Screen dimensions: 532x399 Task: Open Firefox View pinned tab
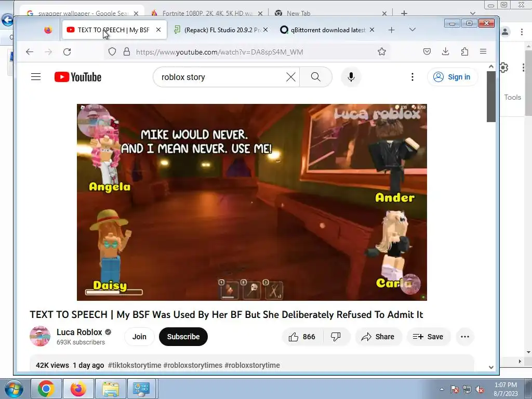[x=48, y=30]
